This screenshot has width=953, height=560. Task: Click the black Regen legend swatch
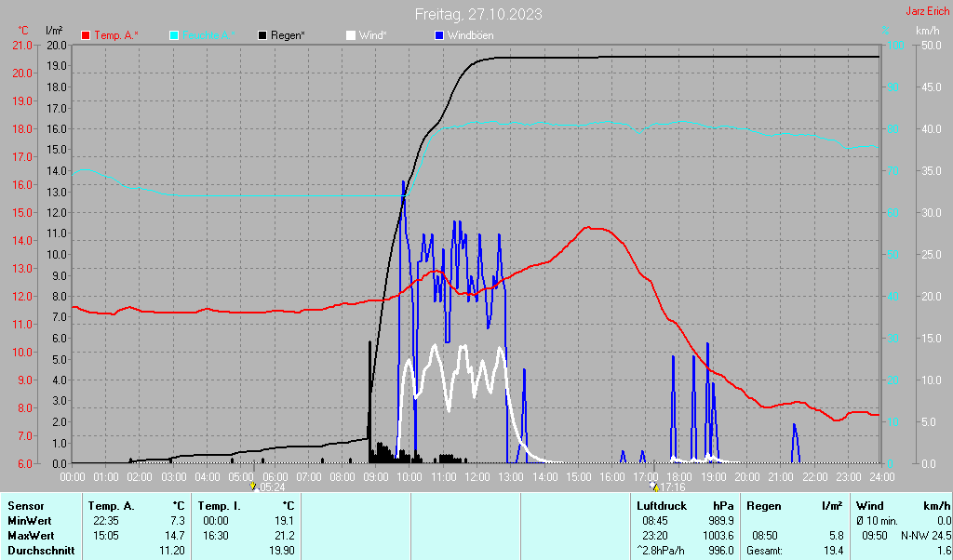[x=262, y=36]
